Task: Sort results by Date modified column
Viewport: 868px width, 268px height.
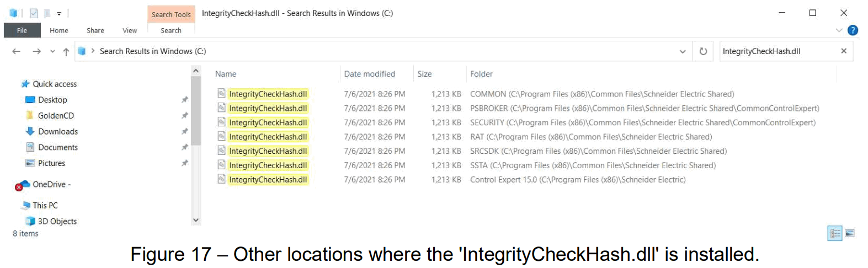Action: click(x=369, y=74)
